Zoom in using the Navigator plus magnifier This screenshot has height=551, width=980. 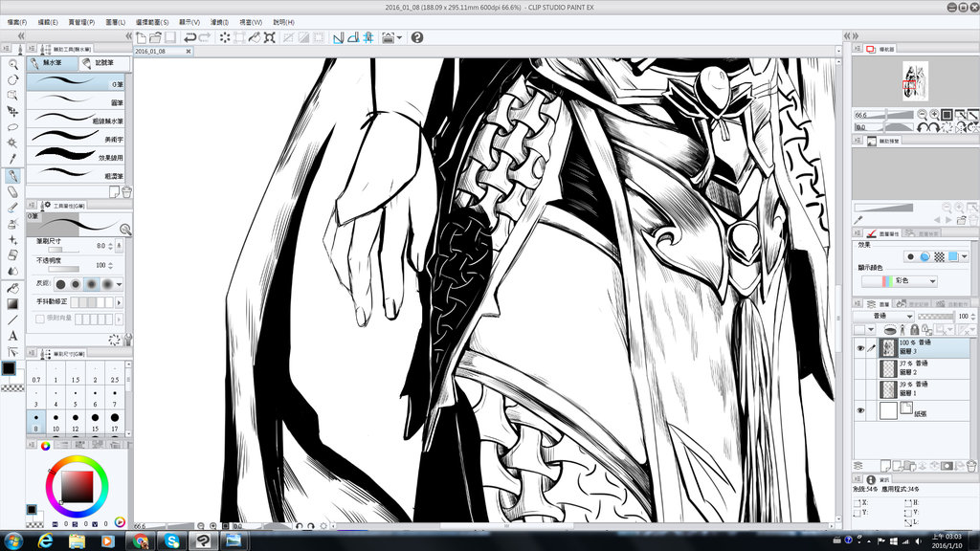(x=934, y=115)
